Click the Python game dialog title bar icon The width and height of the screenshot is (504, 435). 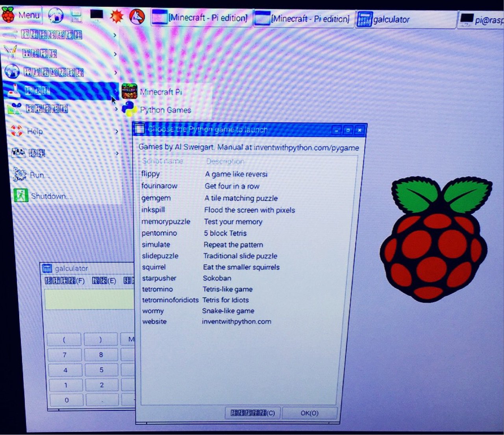(x=139, y=128)
